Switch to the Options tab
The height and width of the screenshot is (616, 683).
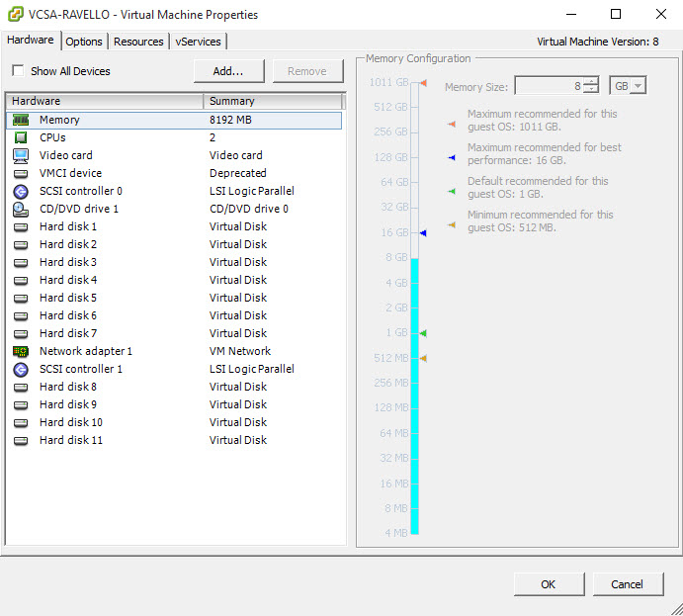(84, 42)
